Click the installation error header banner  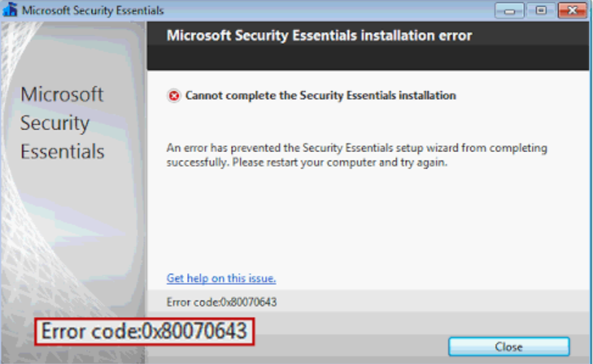[318, 35]
